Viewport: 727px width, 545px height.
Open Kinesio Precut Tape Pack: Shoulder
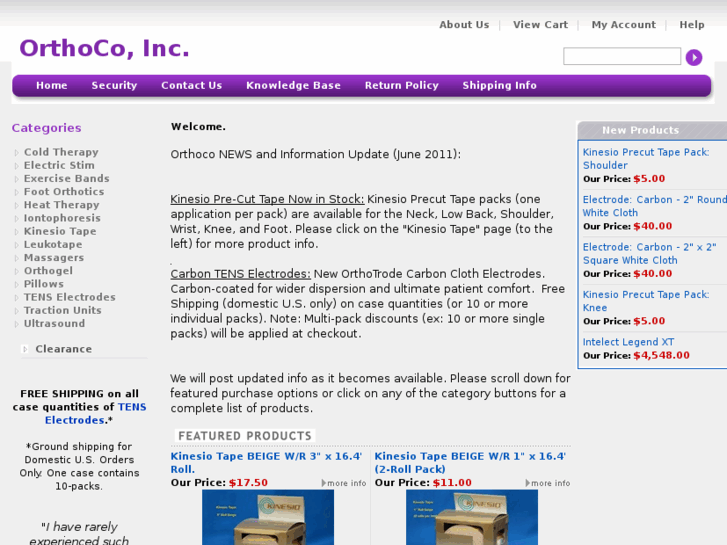(645, 159)
